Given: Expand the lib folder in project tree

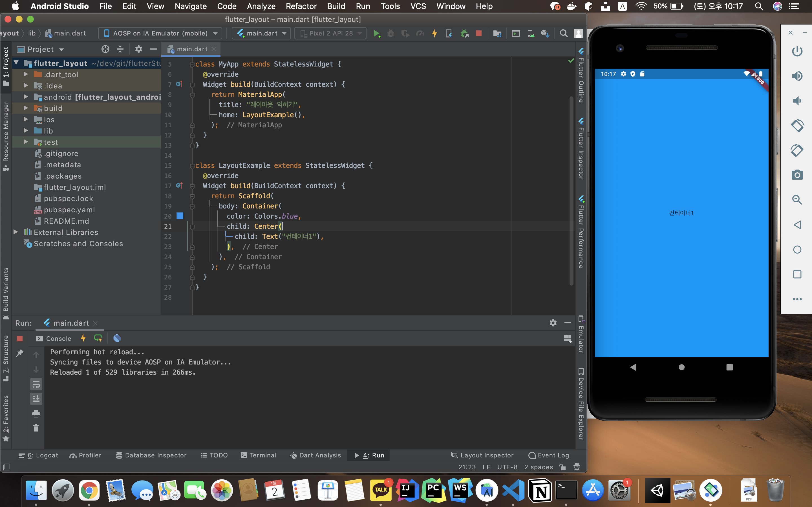Looking at the screenshot, I should pos(26,131).
